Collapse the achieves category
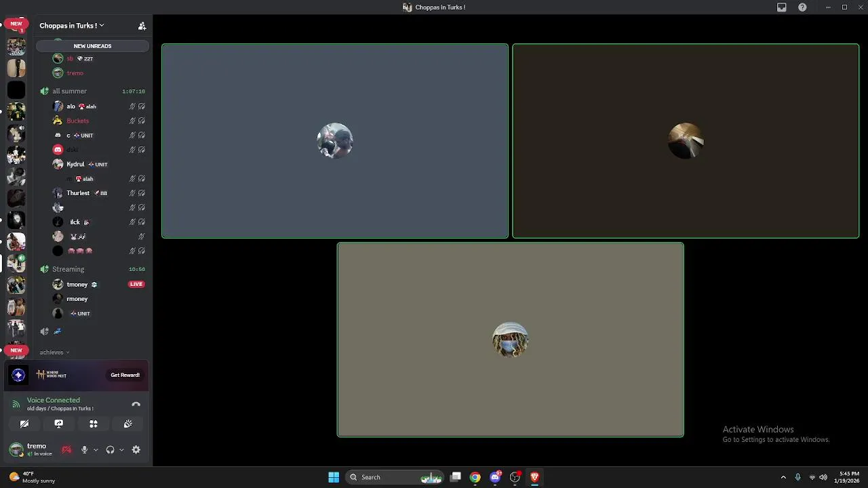 click(x=54, y=352)
